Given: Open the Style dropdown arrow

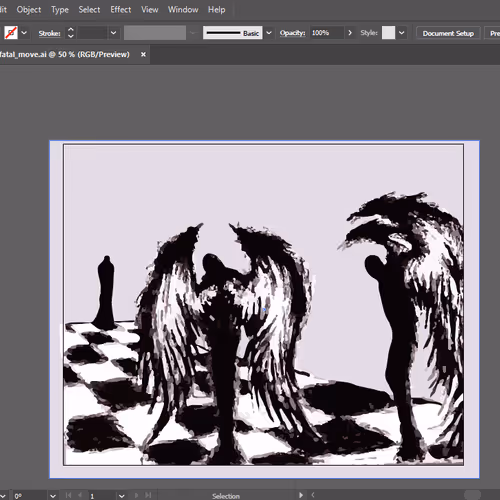Looking at the screenshot, I should point(401,33).
